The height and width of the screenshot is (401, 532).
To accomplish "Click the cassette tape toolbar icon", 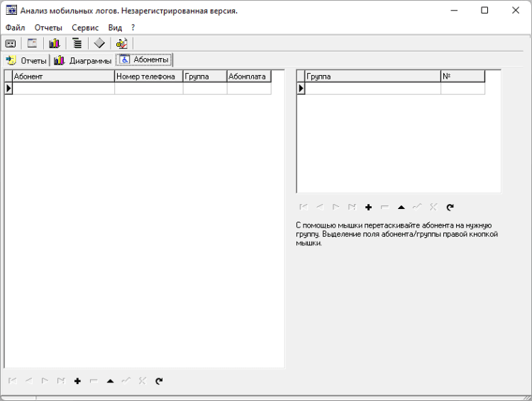I will [11, 43].
